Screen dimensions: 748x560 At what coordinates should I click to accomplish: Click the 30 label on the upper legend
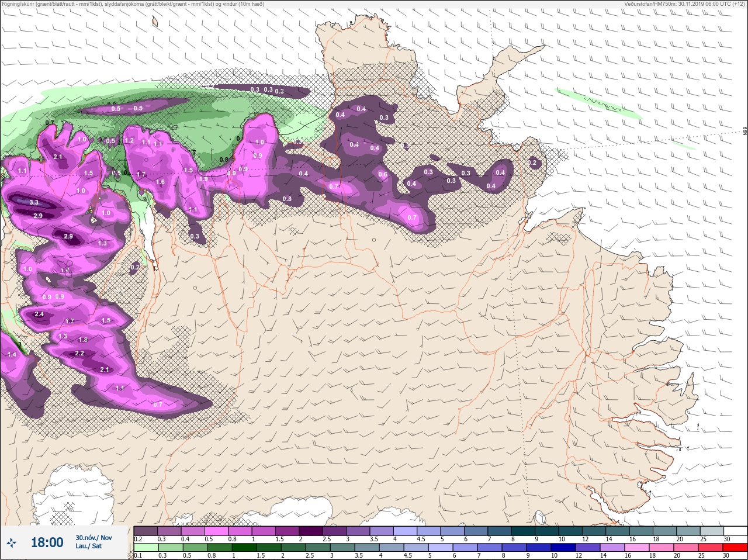pyautogui.click(x=727, y=539)
